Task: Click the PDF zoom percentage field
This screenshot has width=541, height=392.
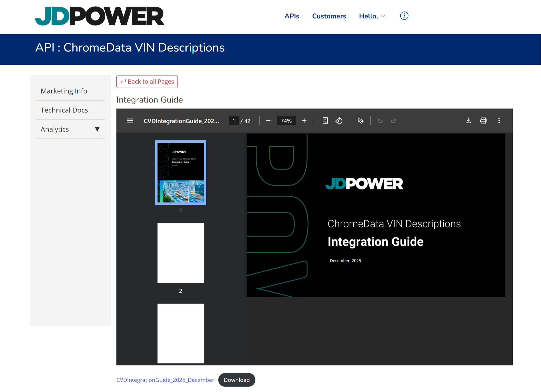Action: [x=286, y=121]
